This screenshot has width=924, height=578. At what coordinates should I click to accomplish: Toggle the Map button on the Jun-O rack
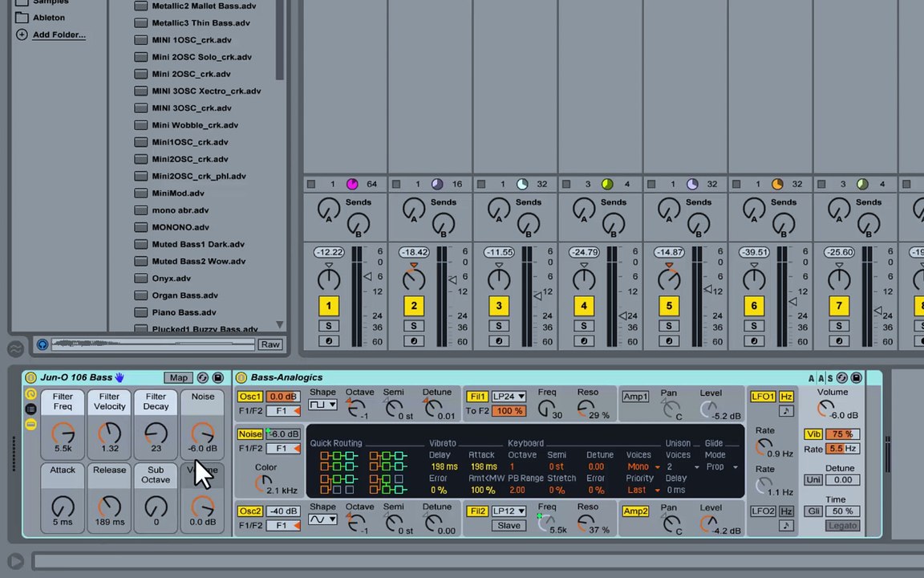(179, 377)
